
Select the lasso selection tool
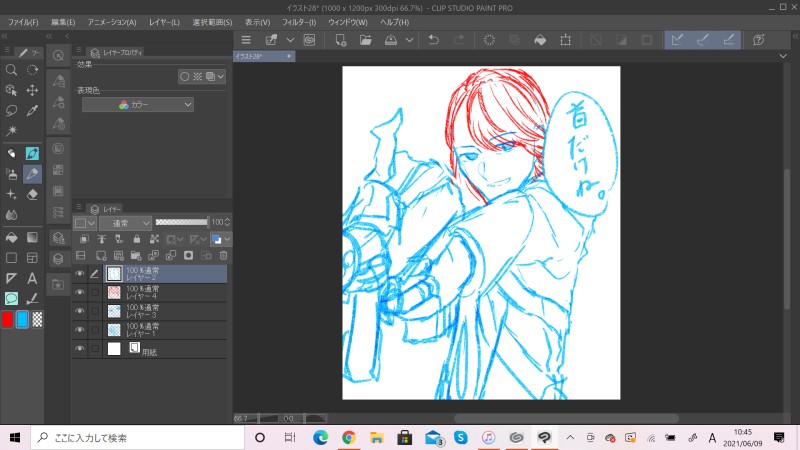pyautogui.click(x=11, y=110)
